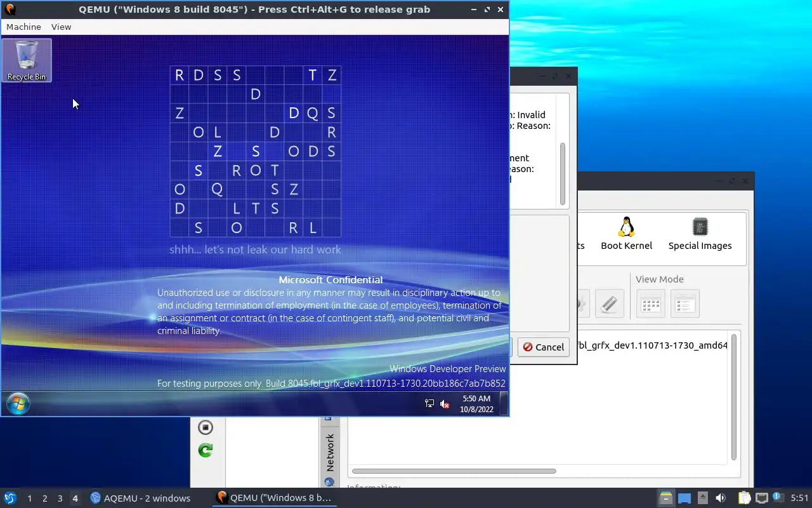Screen dimensions: 812x508
Task: Click the AQEMU list vertical scrollbar
Action: [x=734, y=396]
